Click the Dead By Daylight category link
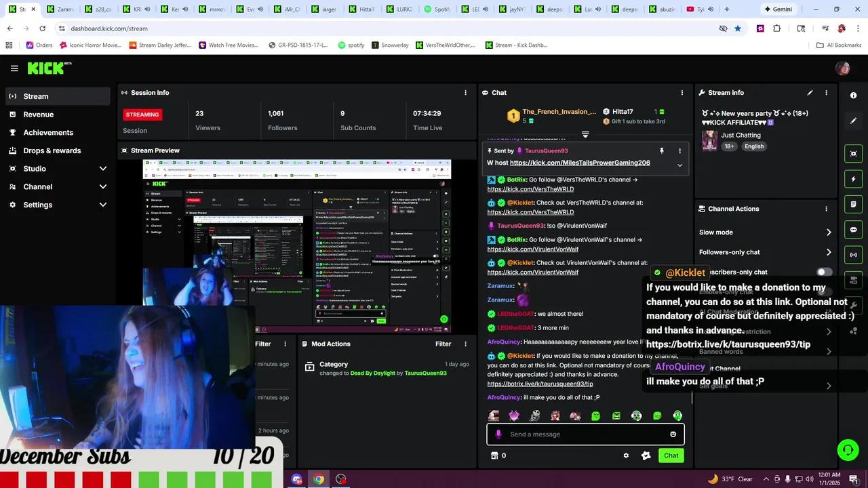The image size is (868, 488). tap(372, 373)
